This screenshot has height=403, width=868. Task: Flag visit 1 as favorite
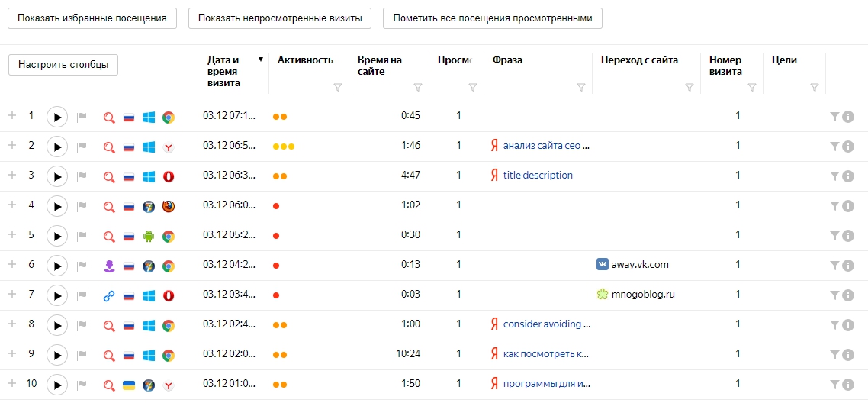coord(82,117)
